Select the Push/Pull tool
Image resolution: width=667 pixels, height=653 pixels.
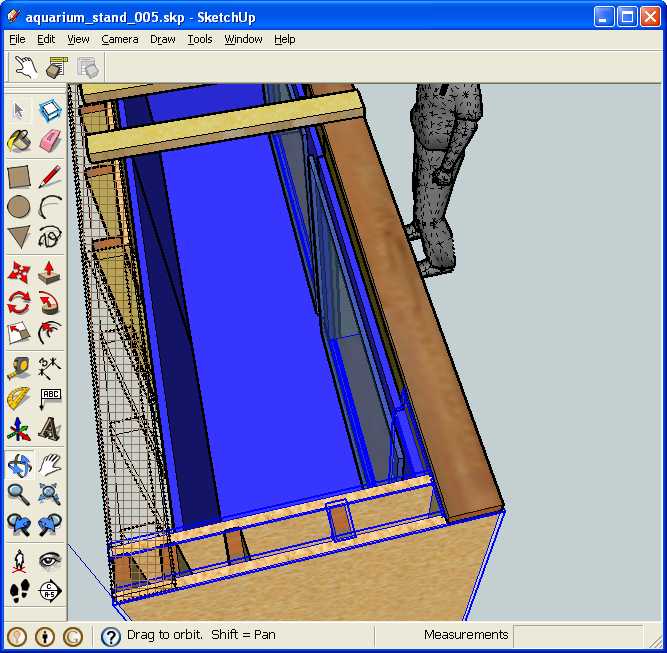(x=50, y=272)
